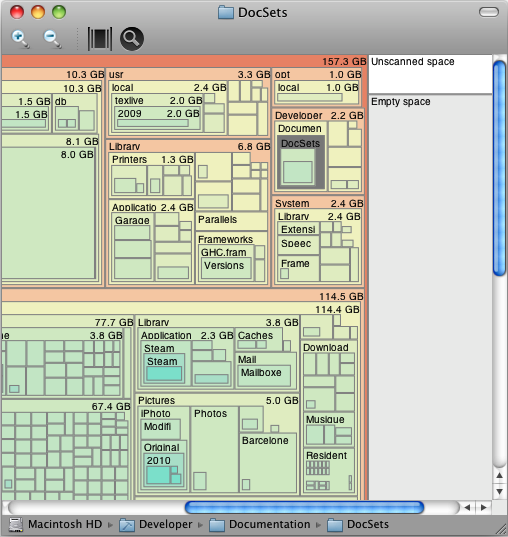Select the Parallels block in the treemap
Viewport: 508px width, 537px height.
pos(232,221)
